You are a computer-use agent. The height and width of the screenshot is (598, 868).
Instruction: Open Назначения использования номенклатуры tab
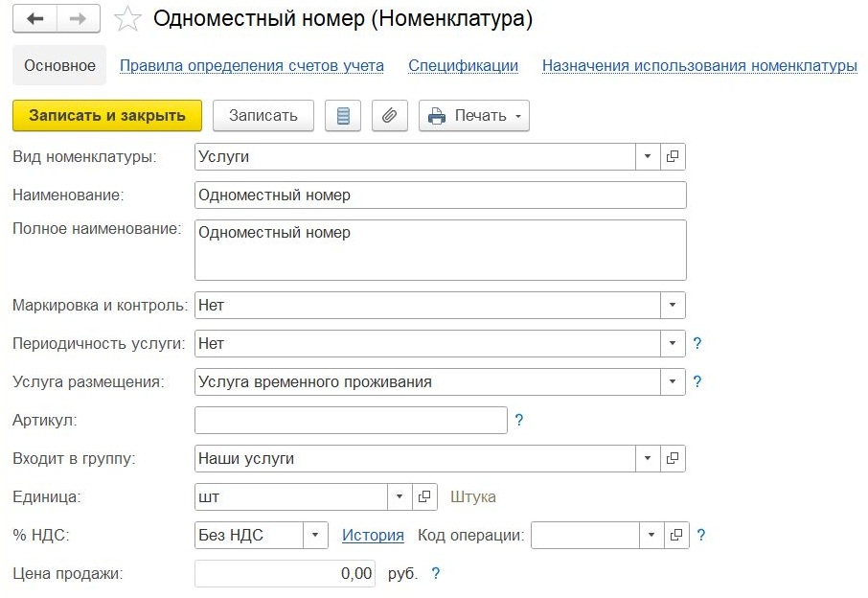699,65
